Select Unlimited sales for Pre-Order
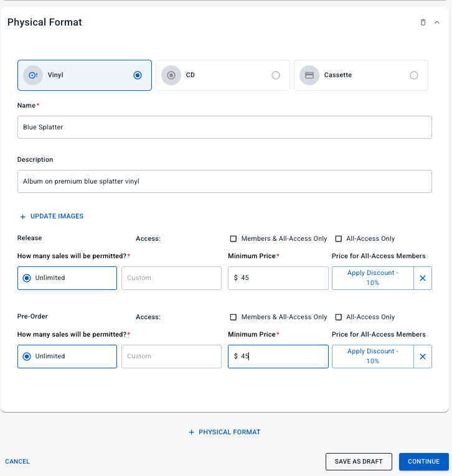This screenshot has height=476, width=452. (27, 357)
